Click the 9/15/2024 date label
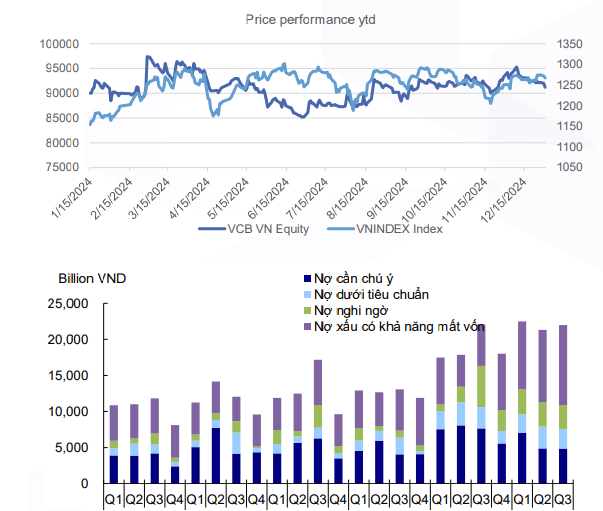 click(x=388, y=198)
